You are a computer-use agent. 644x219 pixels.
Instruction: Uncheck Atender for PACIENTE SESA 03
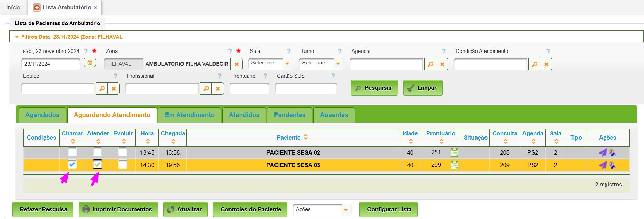point(98,164)
